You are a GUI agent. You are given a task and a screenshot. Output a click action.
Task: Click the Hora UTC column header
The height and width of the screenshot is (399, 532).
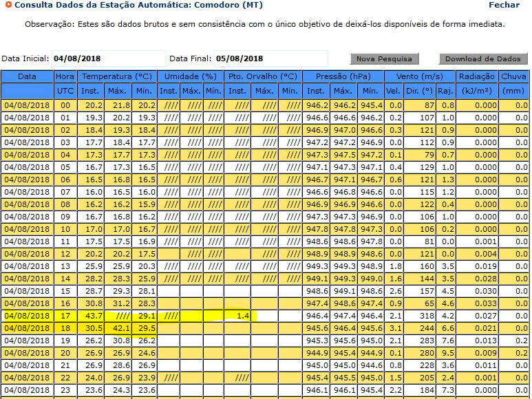pos(65,83)
